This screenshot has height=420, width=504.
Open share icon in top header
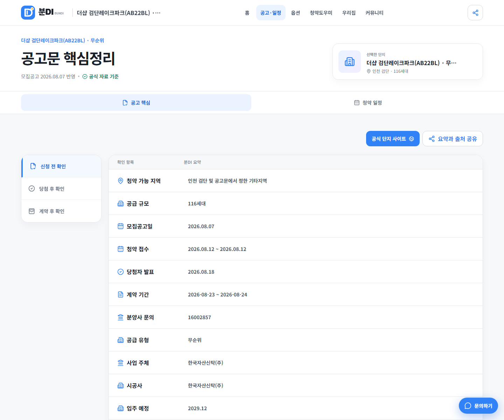click(x=475, y=13)
